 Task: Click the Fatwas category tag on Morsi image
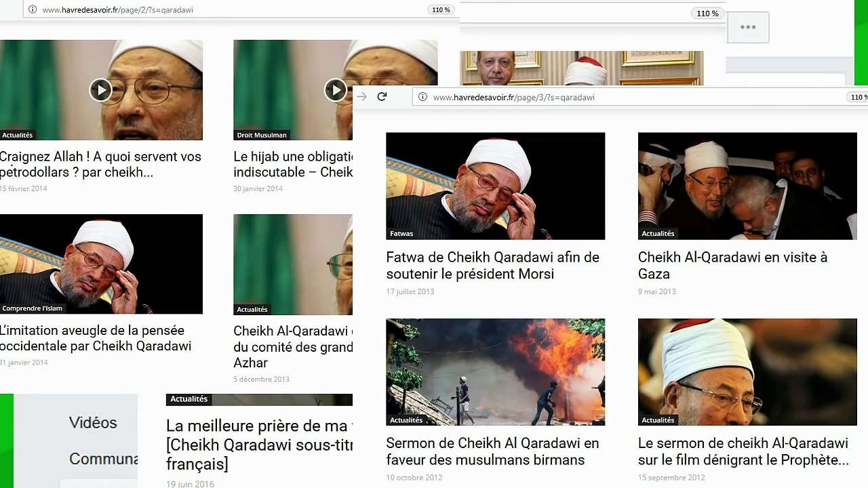pyautogui.click(x=401, y=233)
